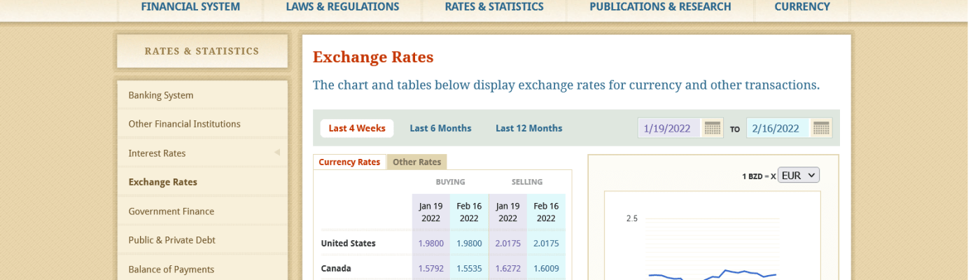Open Other Financial Institutions link
This screenshot has width=980, height=280.
[x=184, y=124]
